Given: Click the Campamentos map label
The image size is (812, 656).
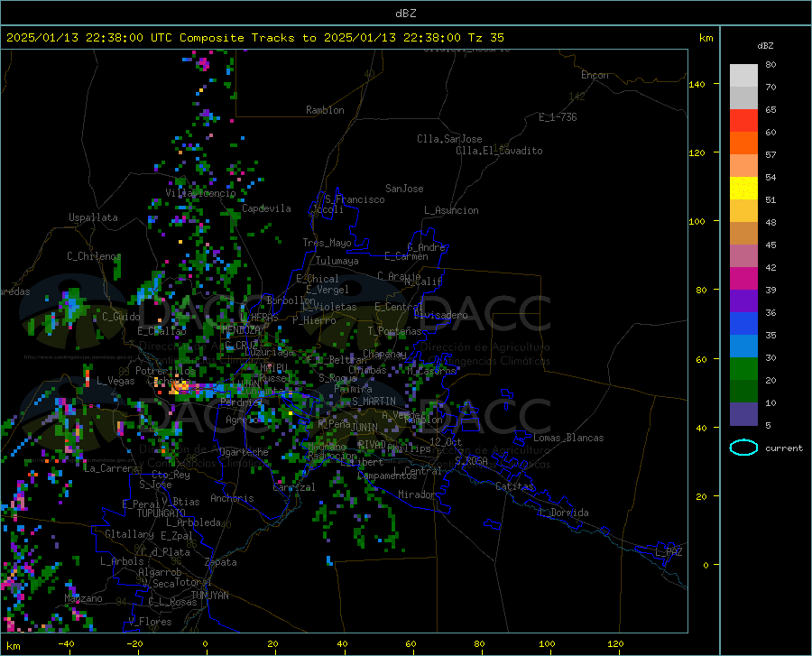Looking at the screenshot, I should [x=387, y=476].
